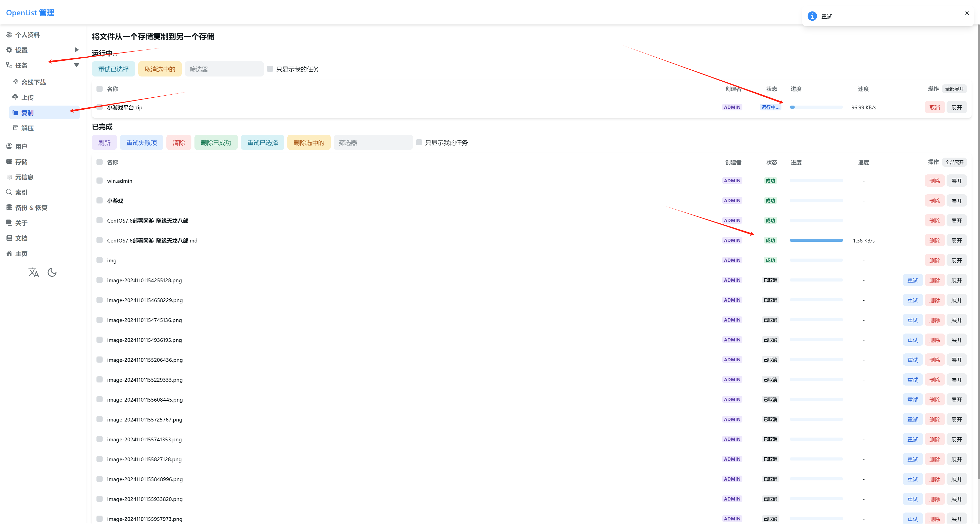
Task: Click the info icon in 重试 notification
Action: pyautogui.click(x=812, y=16)
